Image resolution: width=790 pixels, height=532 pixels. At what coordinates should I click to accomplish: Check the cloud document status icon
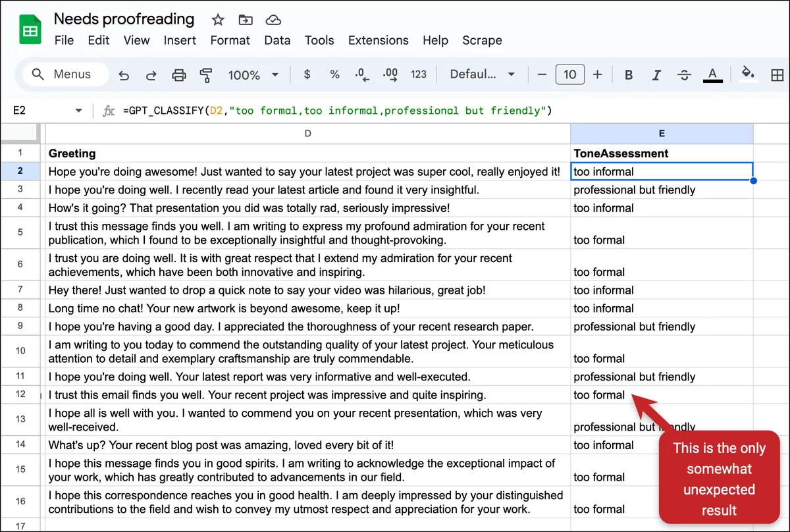point(274,20)
